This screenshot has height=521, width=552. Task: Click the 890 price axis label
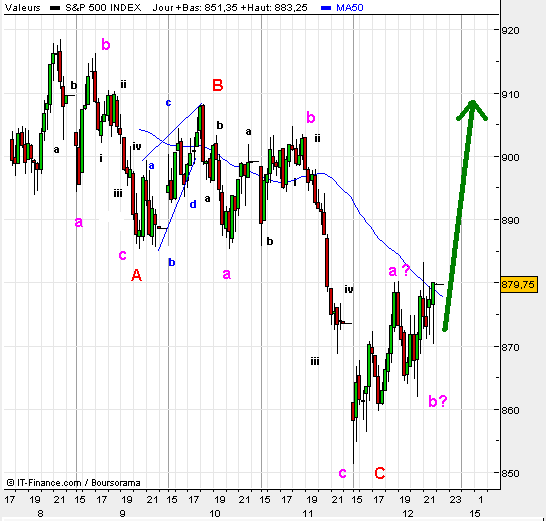tap(510, 220)
